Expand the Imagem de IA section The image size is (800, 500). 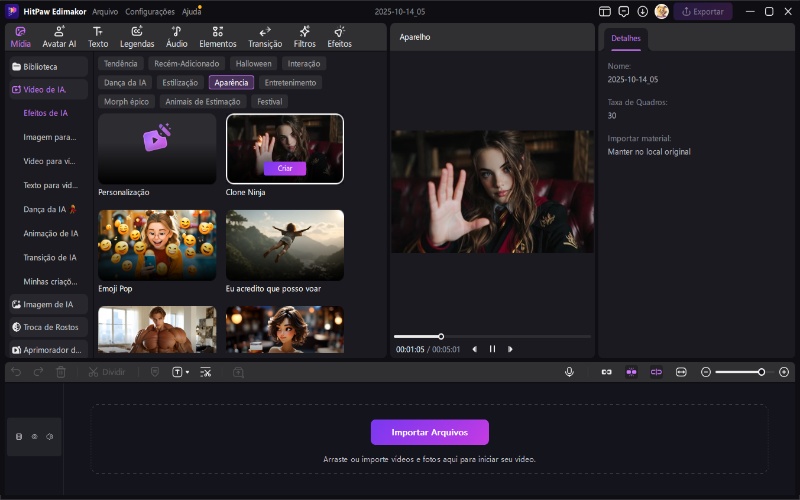[x=48, y=304]
